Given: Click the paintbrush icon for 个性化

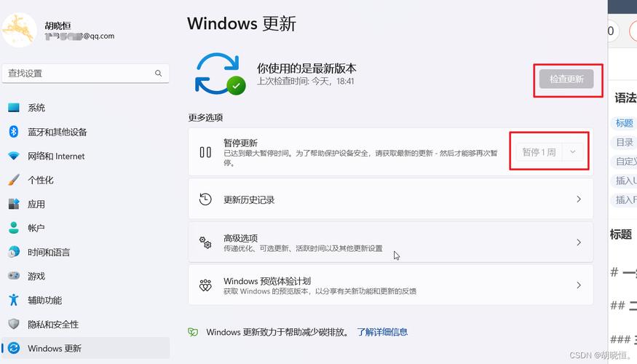Looking at the screenshot, I should [x=14, y=180].
